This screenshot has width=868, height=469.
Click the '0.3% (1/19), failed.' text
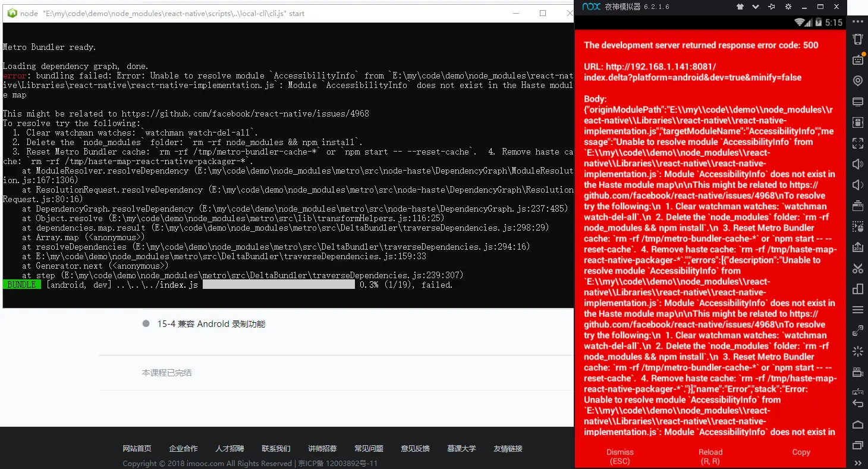pyautogui.click(x=406, y=285)
